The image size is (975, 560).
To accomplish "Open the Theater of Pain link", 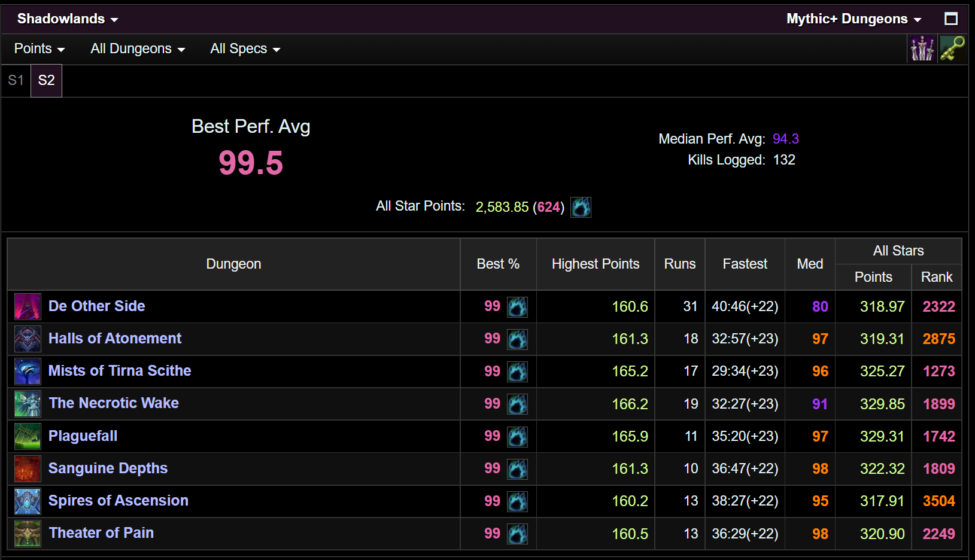I will (x=101, y=533).
